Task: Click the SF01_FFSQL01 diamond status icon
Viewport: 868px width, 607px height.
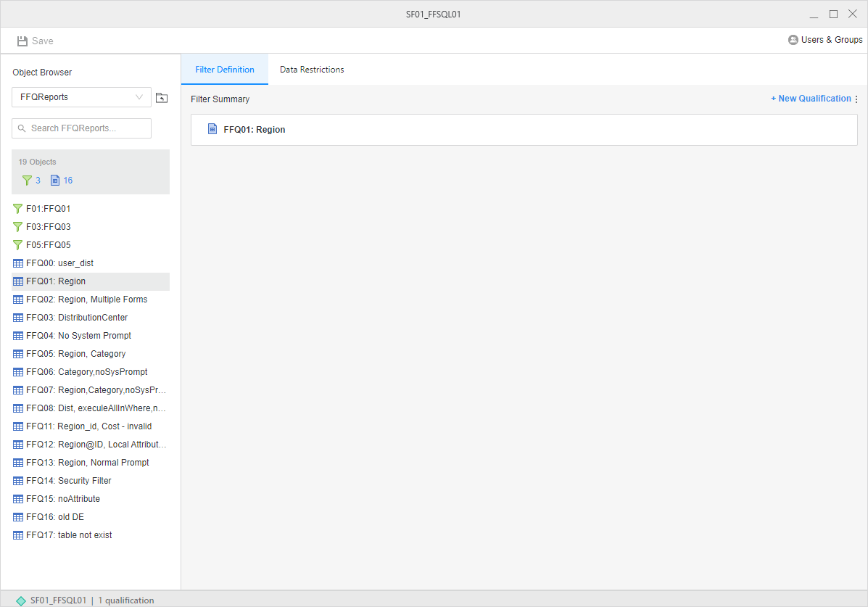Action: point(21,600)
